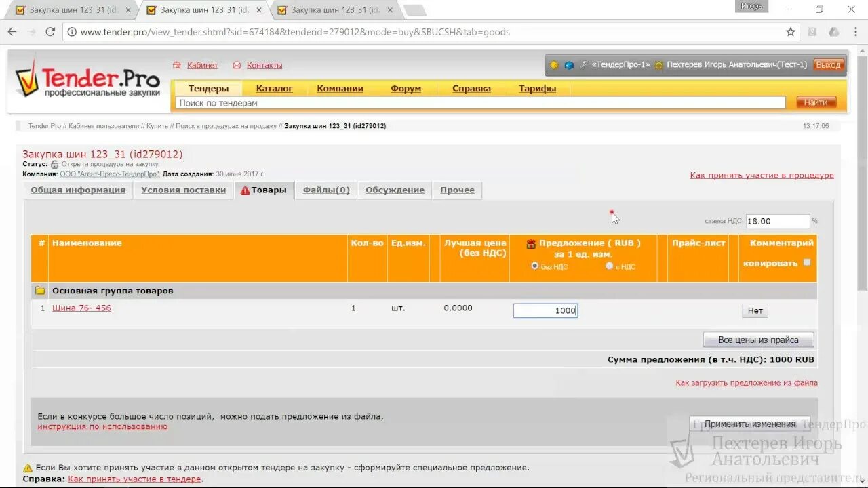Click the Кабинет briefcase icon
This screenshot has height=488, width=868.
(177, 66)
